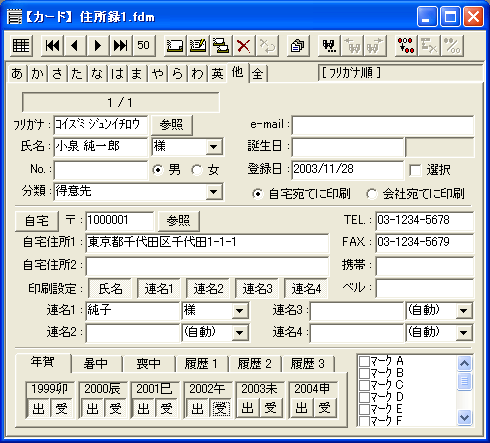Viewport: 490px width, 443px height.
Task: Select the か index tab
Action: pos(37,73)
